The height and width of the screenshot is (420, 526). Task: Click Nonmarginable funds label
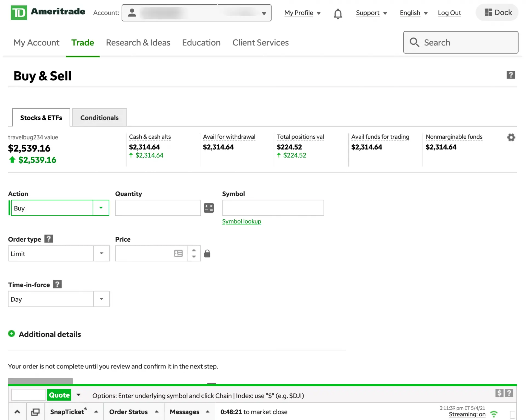[454, 137]
